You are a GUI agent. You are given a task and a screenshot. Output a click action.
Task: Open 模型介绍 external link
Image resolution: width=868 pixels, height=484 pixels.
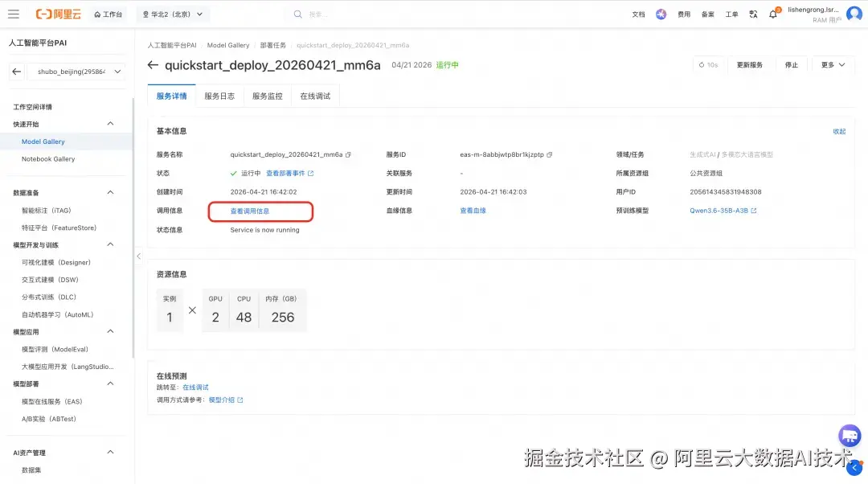tap(226, 400)
